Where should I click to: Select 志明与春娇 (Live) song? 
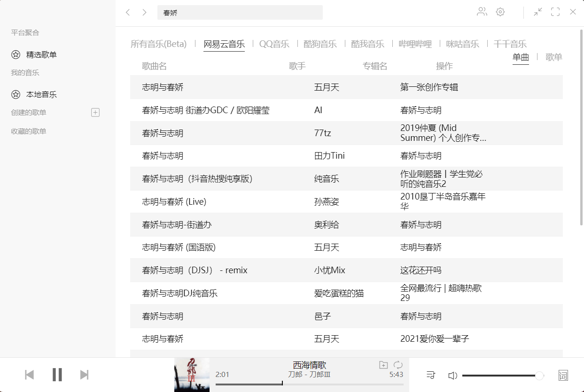(174, 202)
